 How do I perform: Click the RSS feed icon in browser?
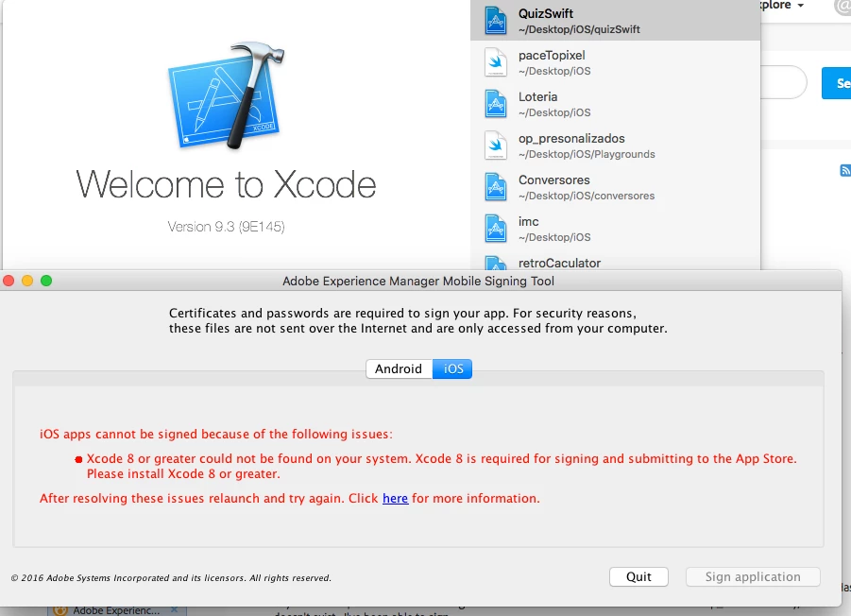[x=845, y=170]
